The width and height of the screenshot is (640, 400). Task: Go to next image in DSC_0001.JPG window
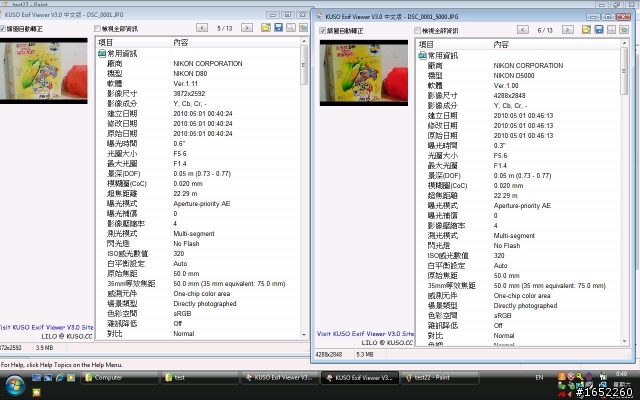pos(247,28)
